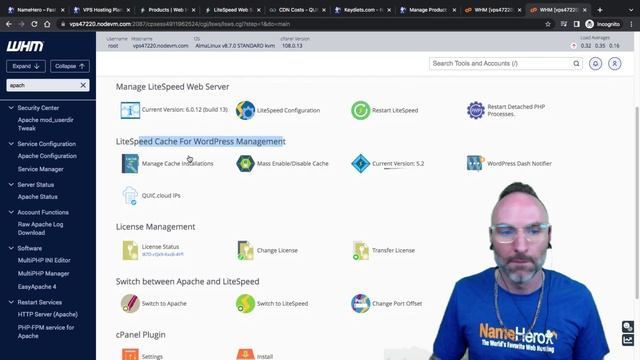Switch to the VPS Hosting Plans tab
The width and height of the screenshot is (640, 360).
point(102,10)
